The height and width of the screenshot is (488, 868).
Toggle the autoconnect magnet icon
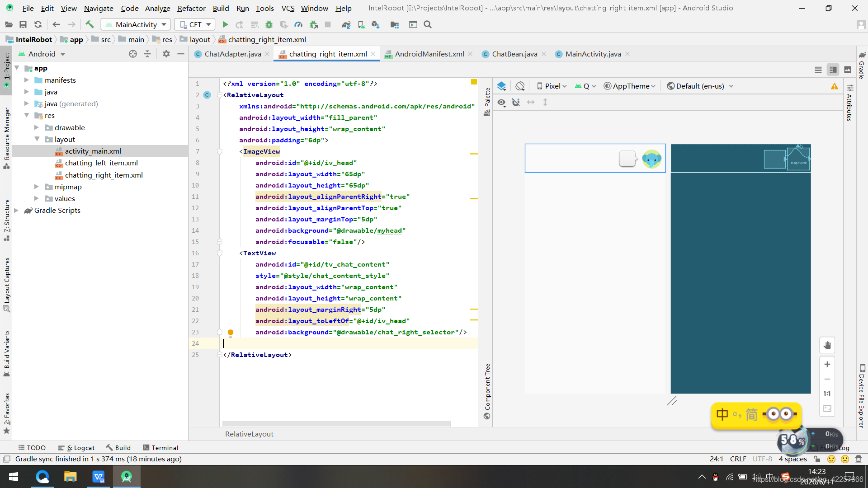pyautogui.click(x=516, y=103)
